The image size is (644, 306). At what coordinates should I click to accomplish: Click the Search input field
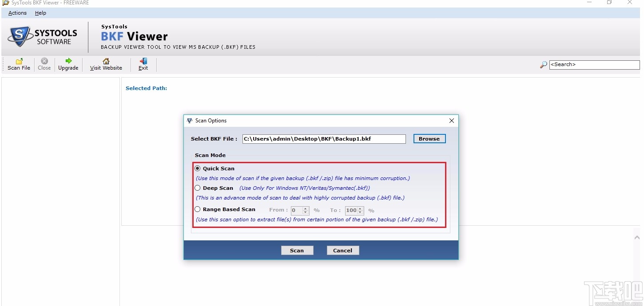[595, 65]
